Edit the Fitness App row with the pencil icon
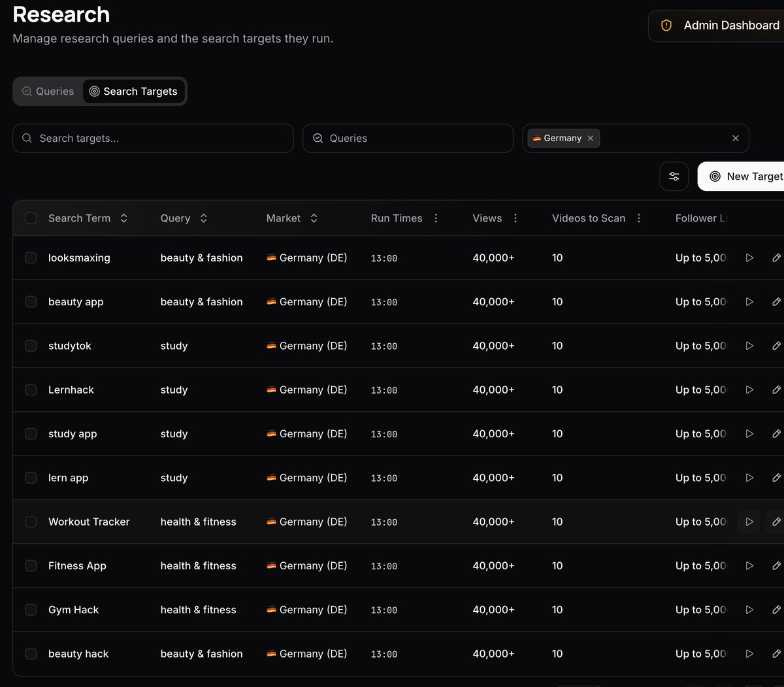 click(x=776, y=566)
